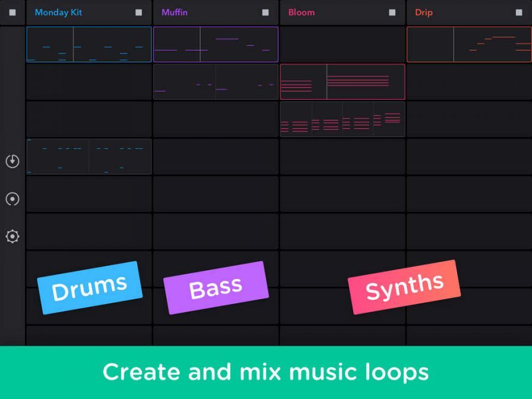Toggle the dense Bloom pattern in row three
The image size is (532, 399).
[x=342, y=119]
